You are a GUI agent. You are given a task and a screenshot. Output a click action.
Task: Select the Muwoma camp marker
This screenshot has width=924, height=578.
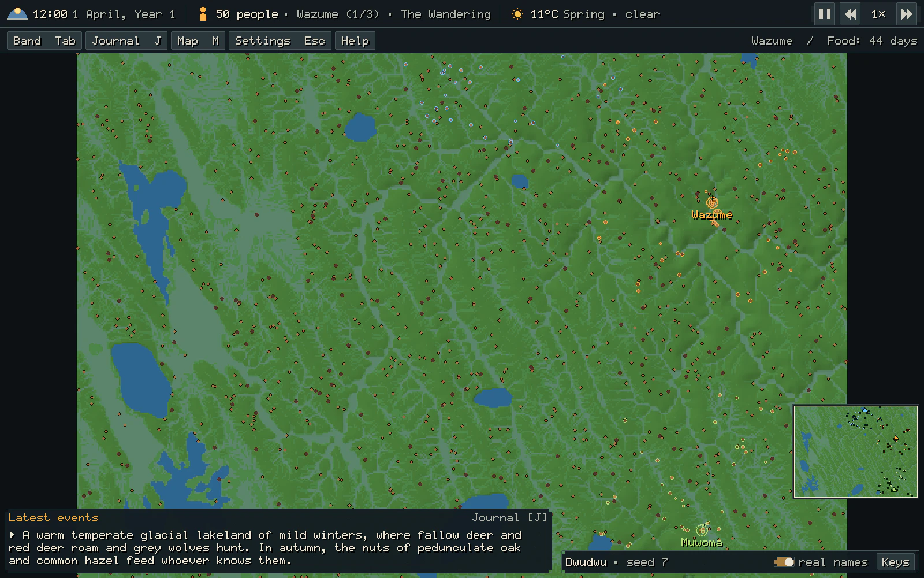pyautogui.click(x=702, y=530)
